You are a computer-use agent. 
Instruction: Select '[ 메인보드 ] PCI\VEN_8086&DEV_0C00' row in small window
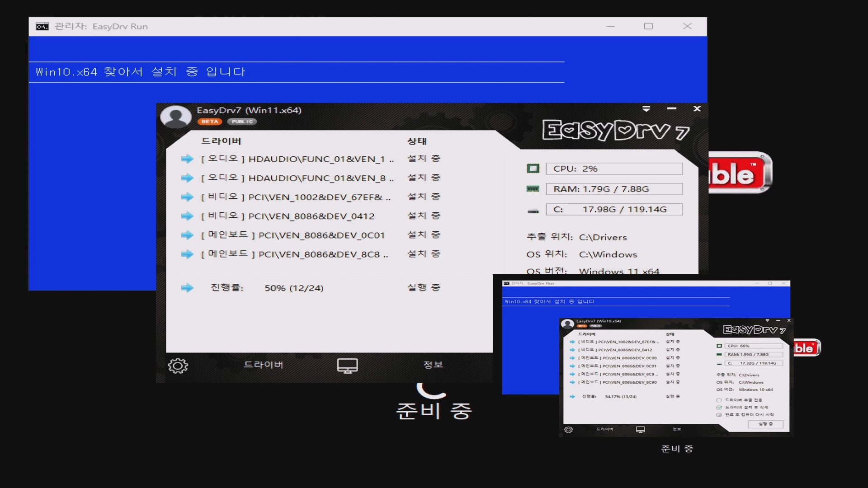tap(617, 358)
